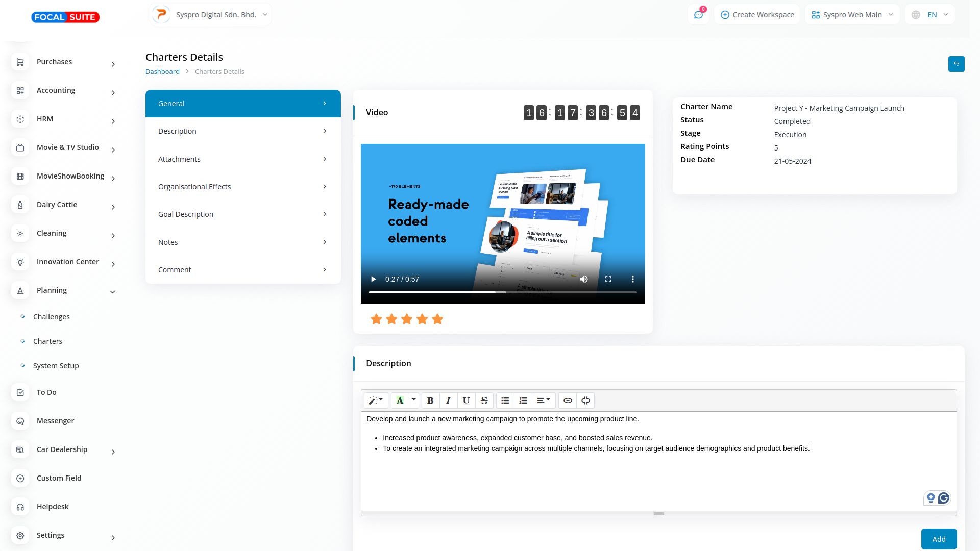The height and width of the screenshot is (551, 980).
Task: Play the charter video
Action: point(373,279)
